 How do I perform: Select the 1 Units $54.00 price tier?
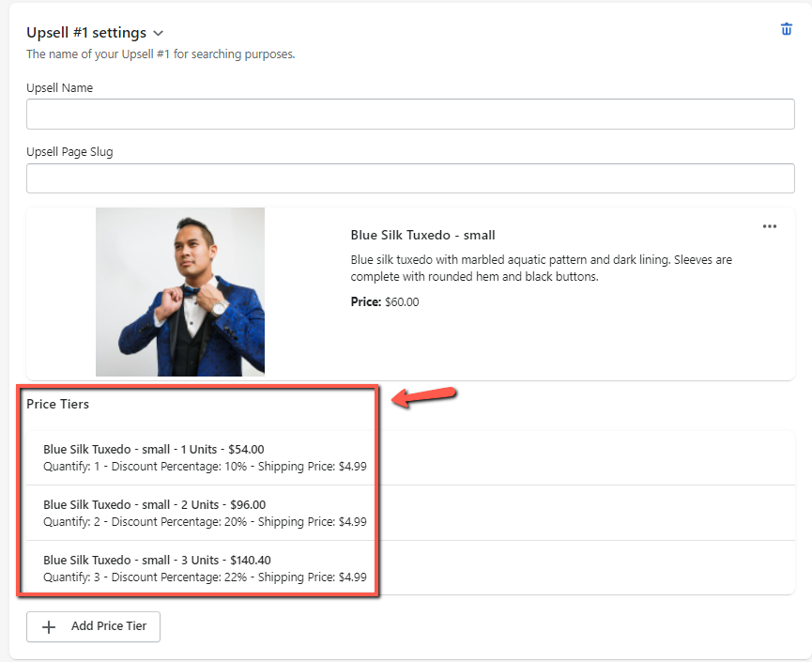(154, 450)
